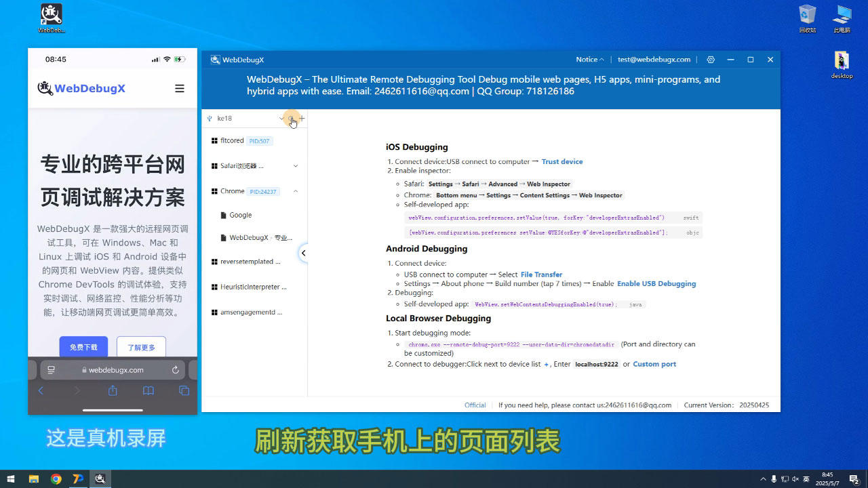868x488 pixels.
Task: Click the chrome.exe remote-debug-port command
Action: [x=511, y=344]
